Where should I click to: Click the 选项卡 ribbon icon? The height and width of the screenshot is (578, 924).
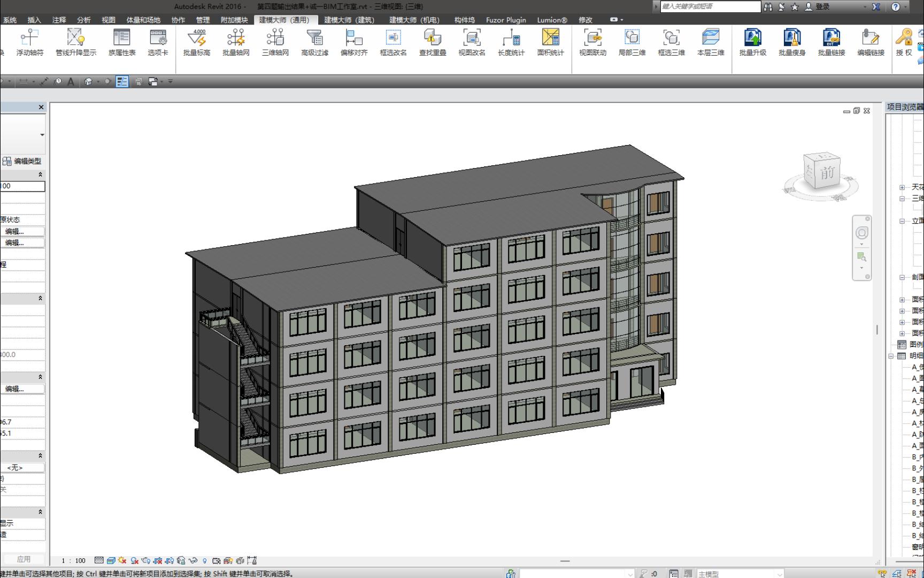click(158, 42)
